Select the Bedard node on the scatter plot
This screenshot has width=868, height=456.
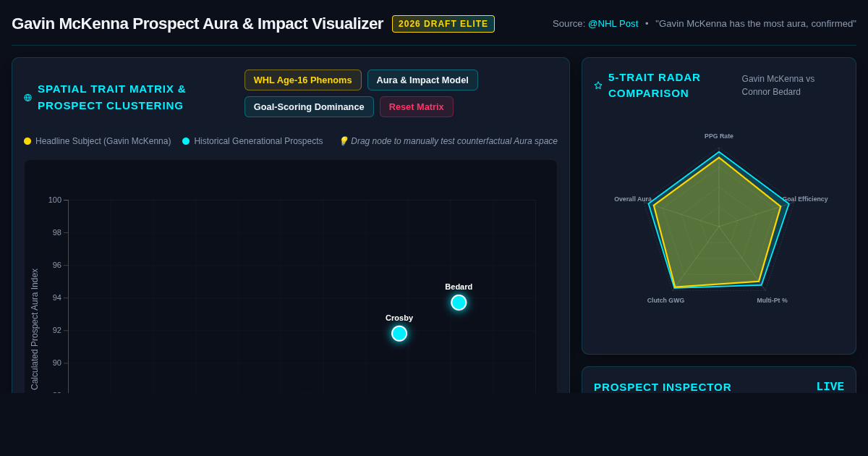[459, 303]
